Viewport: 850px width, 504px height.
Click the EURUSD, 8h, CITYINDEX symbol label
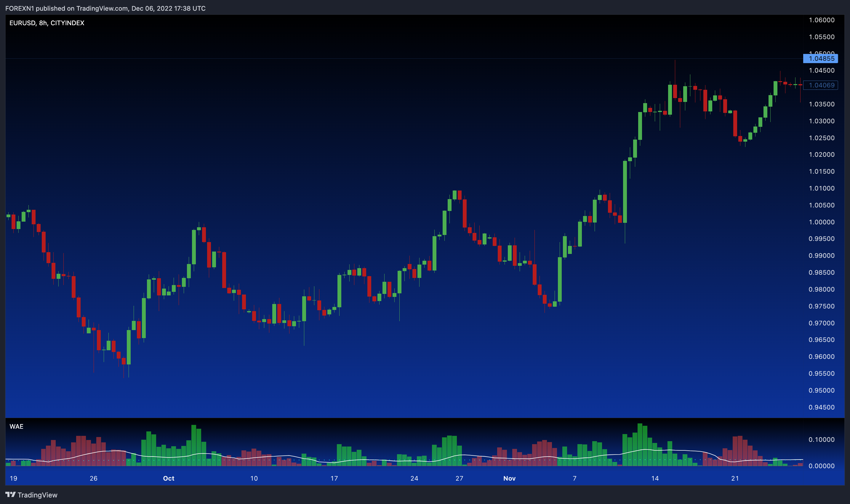[47, 23]
